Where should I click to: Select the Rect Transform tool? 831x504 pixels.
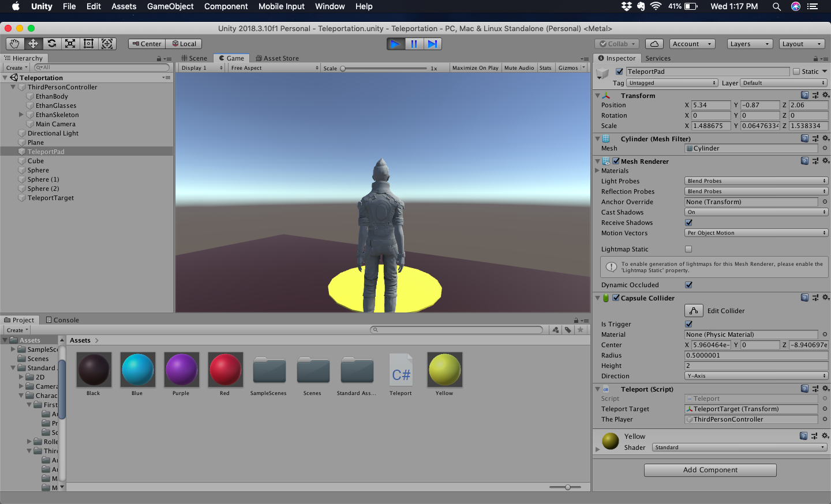(89, 44)
